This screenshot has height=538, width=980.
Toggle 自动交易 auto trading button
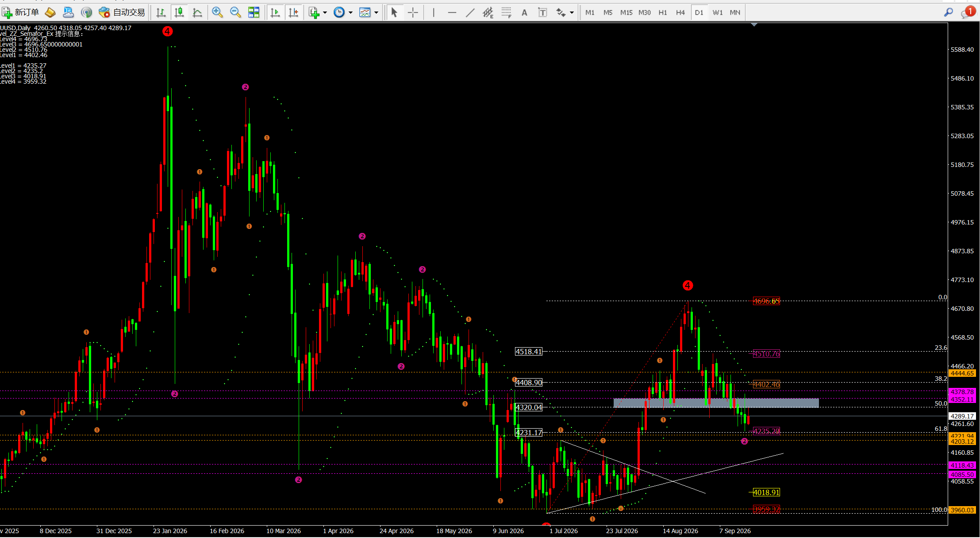click(122, 12)
